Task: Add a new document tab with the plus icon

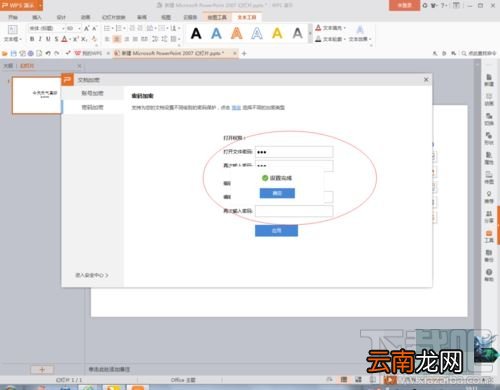Action: coord(244,53)
